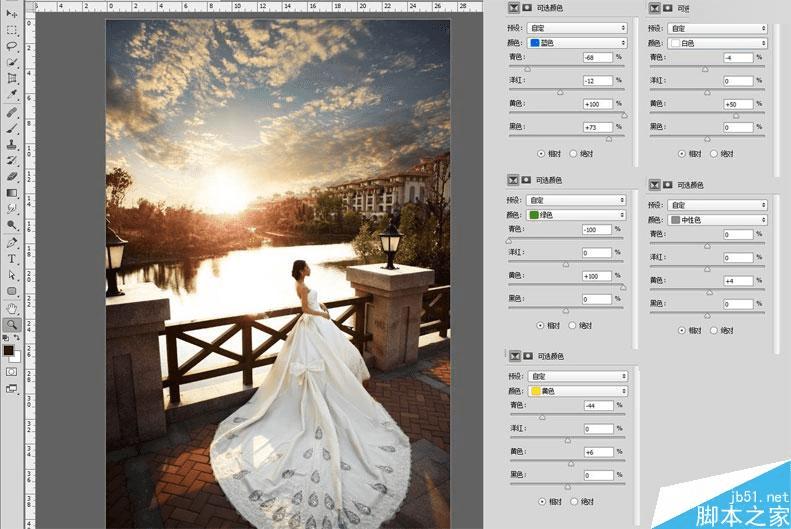Viewport: 791px width, 529px height.
Task: Open the 颜色 dropdown showing 蓝色
Action: (x=577, y=43)
